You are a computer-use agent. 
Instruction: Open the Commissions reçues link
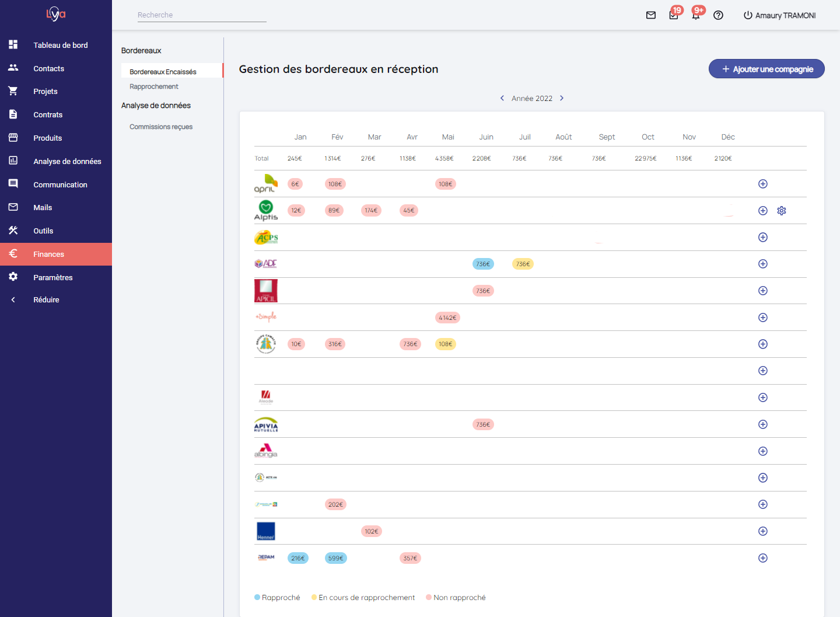click(x=161, y=127)
